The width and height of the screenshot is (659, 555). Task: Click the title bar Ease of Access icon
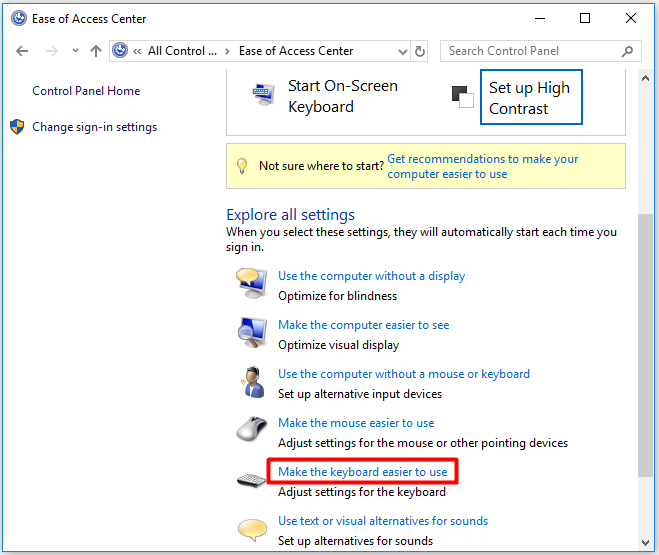pos(18,18)
